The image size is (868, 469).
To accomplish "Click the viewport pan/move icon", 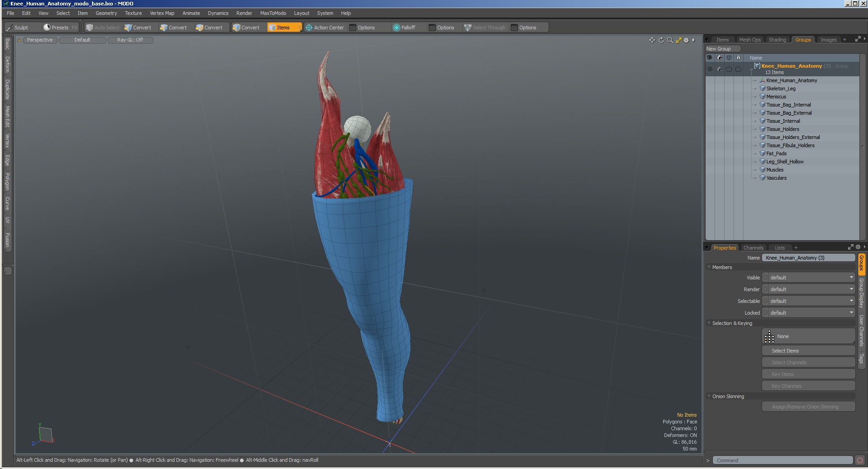I will click(x=652, y=40).
